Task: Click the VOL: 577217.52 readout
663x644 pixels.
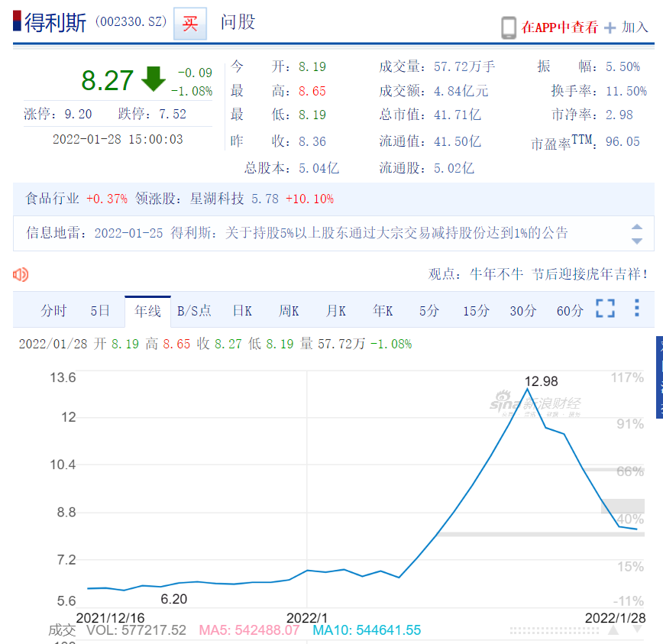Action: pos(136,630)
